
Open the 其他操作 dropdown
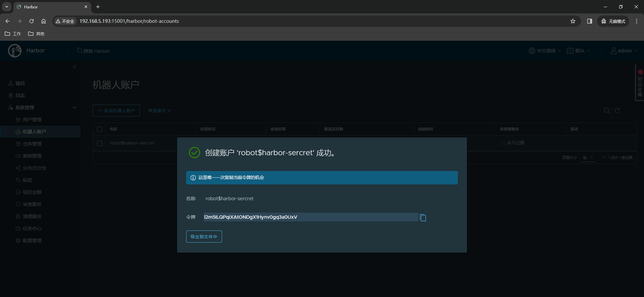[159, 111]
